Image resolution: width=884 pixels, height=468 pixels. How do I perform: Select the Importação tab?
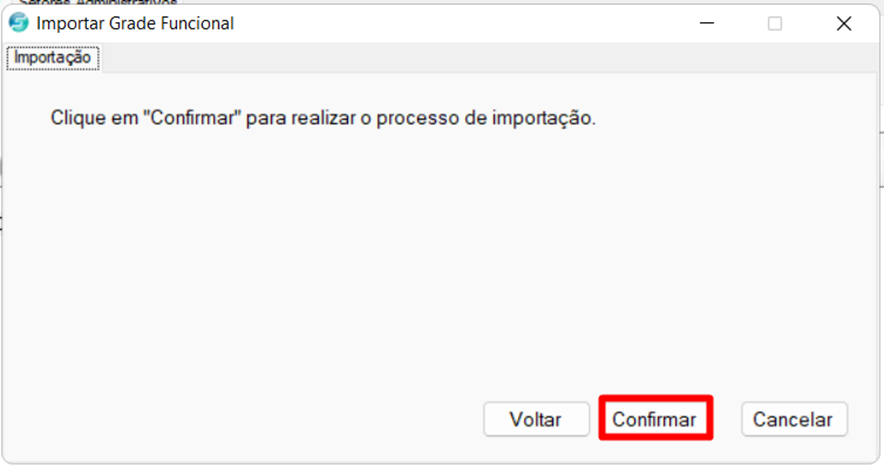coord(52,58)
